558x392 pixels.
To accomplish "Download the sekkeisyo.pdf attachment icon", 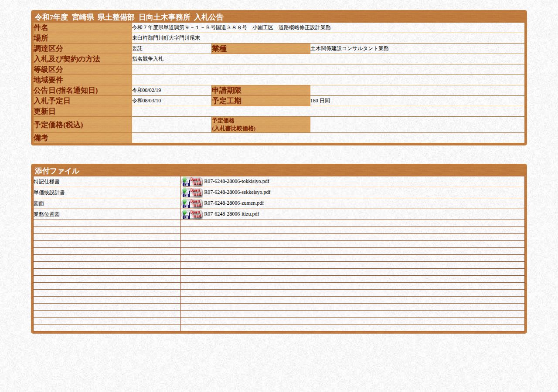I will (192, 193).
